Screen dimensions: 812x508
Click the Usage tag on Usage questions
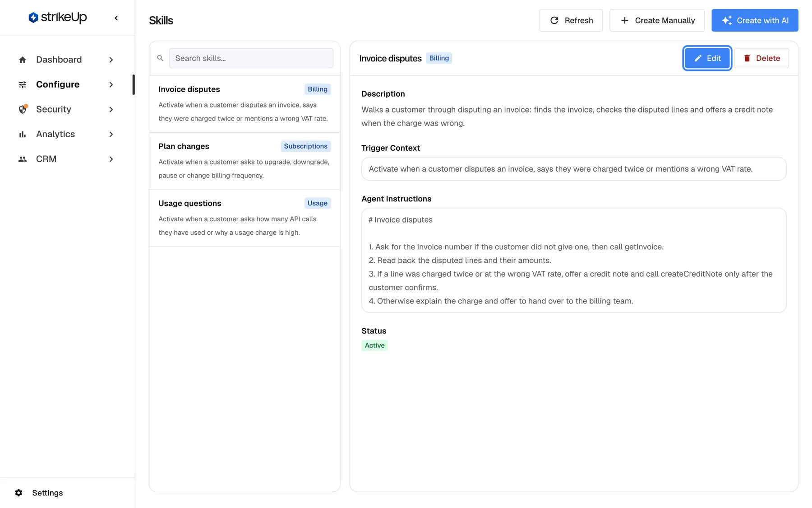coord(318,203)
